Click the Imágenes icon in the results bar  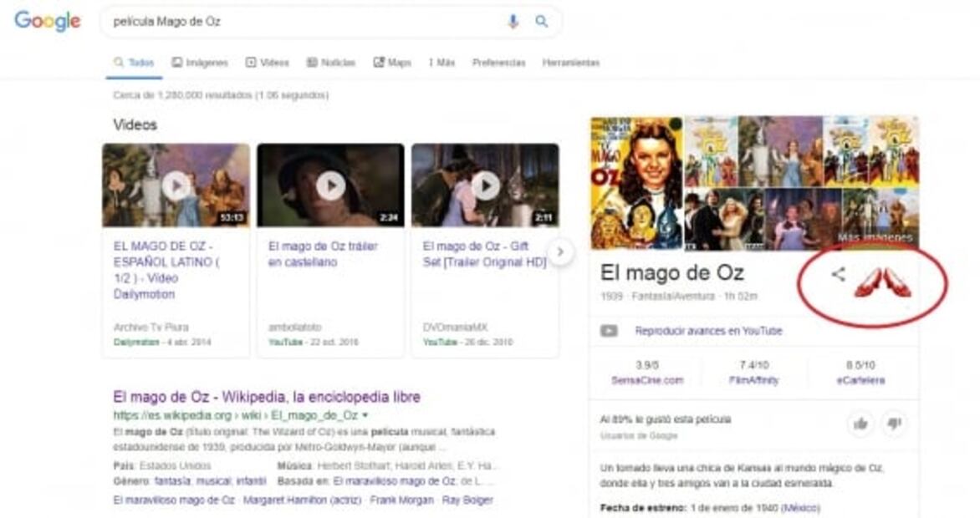pyautogui.click(x=176, y=62)
